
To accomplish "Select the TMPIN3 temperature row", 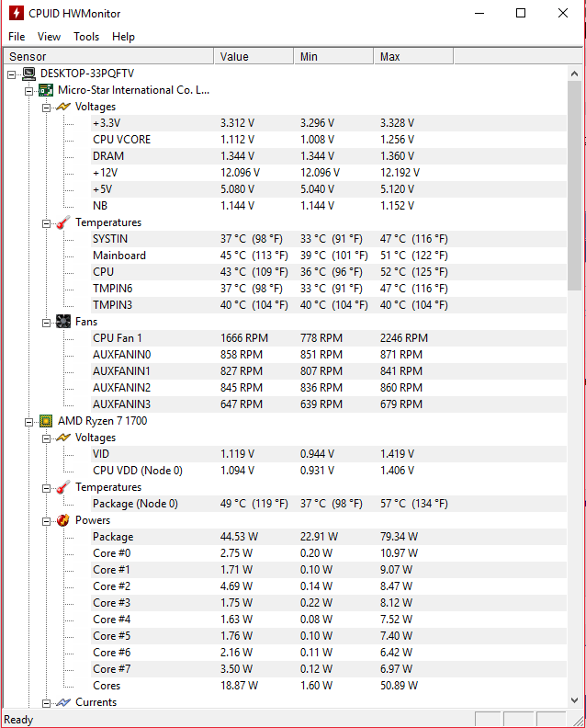I will coord(329,305).
